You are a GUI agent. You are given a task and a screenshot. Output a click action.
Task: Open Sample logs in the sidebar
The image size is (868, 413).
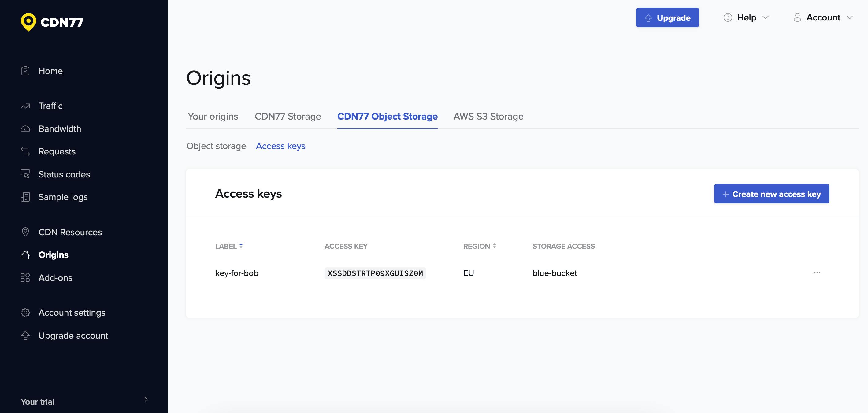[63, 197]
